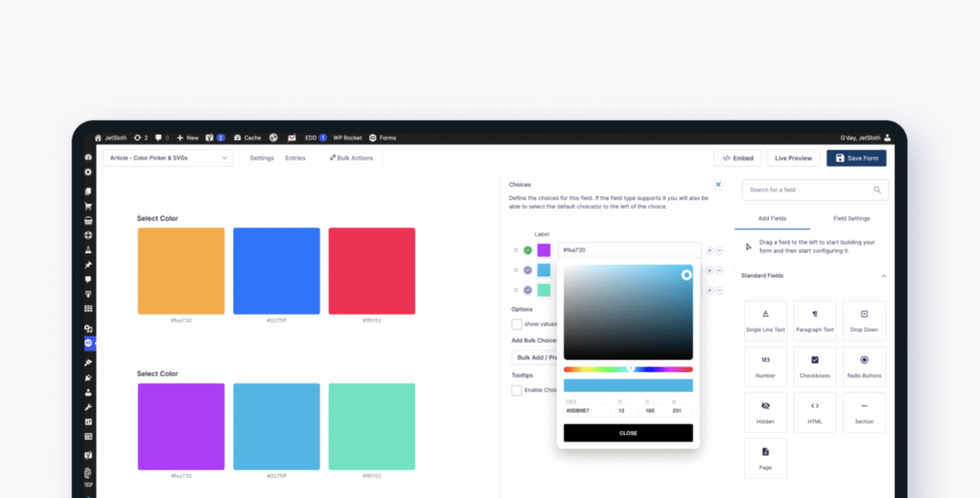Add the Number field
Image resolution: width=980 pixels, height=498 pixels.
pos(765,366)
